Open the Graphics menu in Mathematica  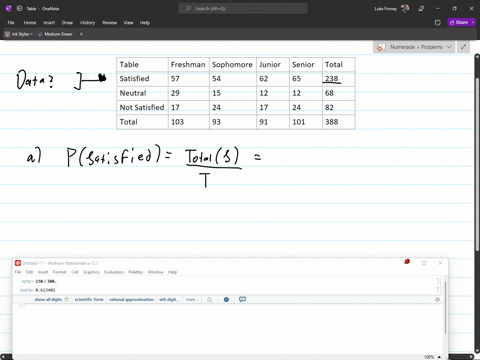click(x=91, y=272)
